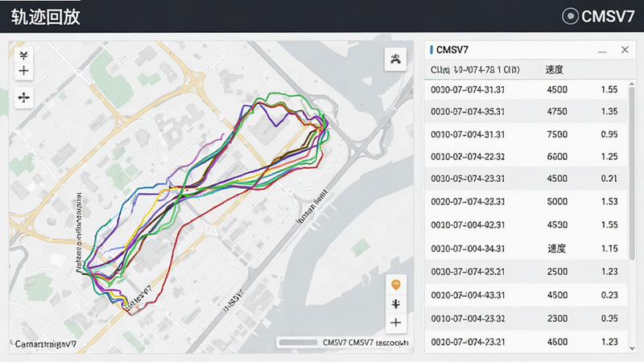Select the row 0010-07-074-22.32
Screen dimensions: 644x362
click(526, 156)
